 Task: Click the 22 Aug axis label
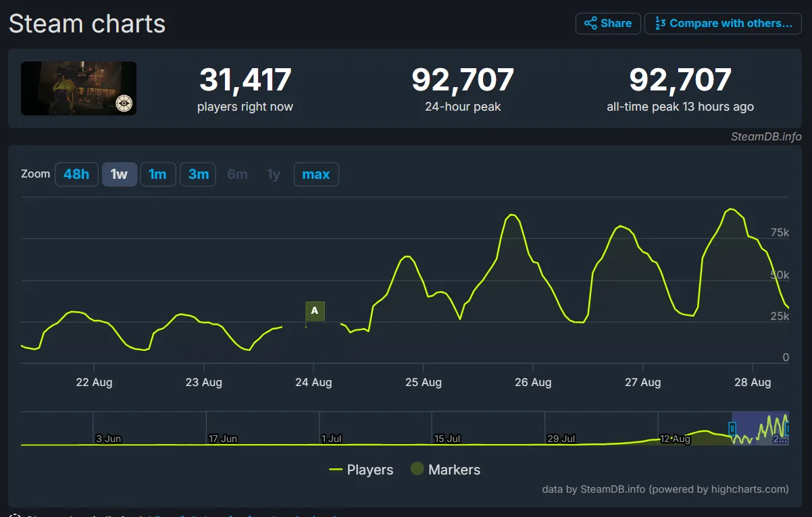(94, 382)
